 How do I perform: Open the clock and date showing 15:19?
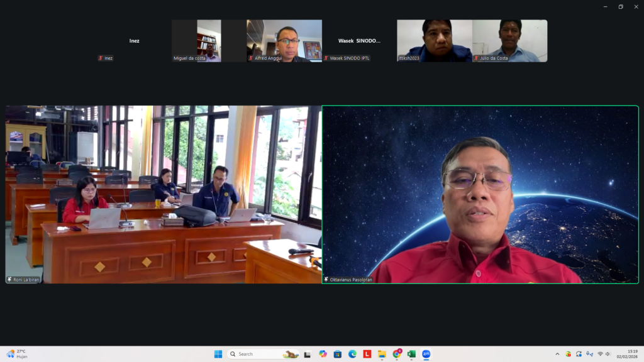[631, 354]
